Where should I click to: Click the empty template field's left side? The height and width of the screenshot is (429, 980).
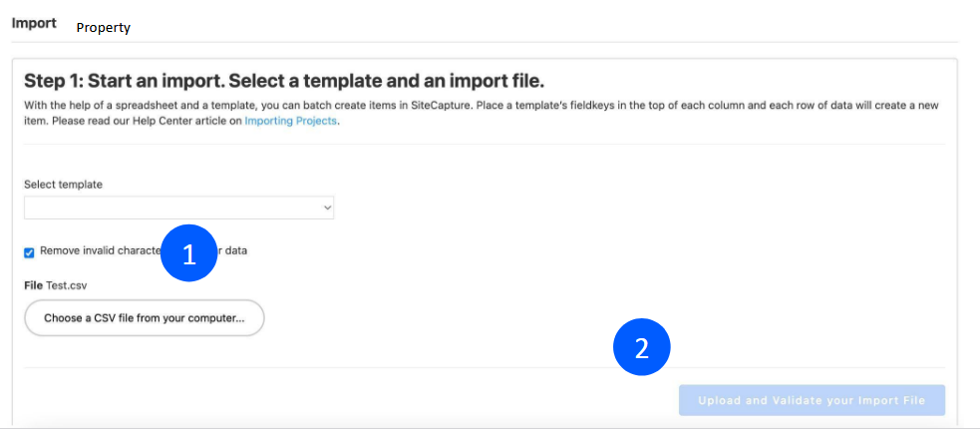(60, 208)
